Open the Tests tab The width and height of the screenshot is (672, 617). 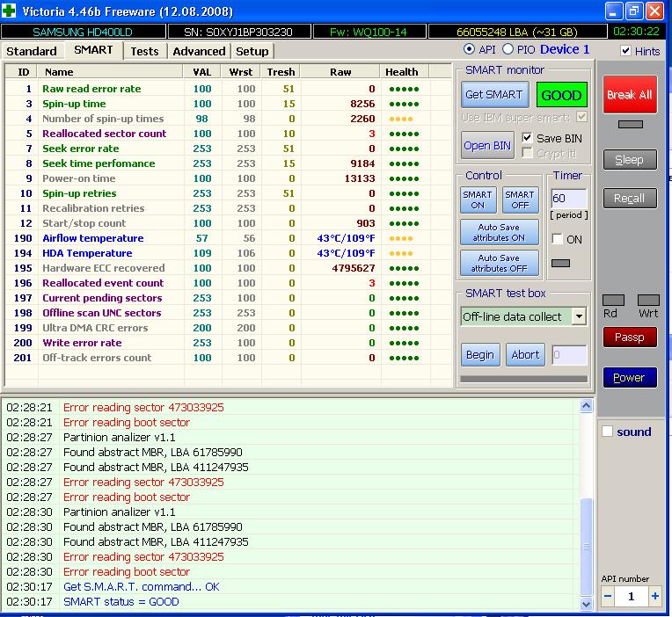(x=144, y=51)
